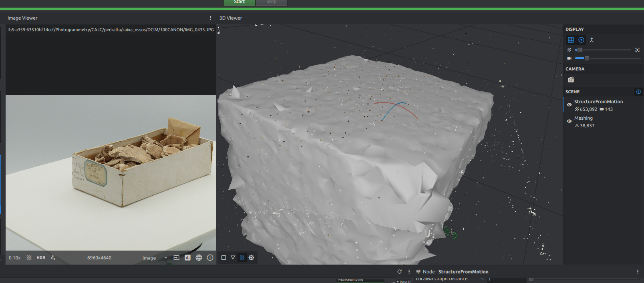Screen dimensions: 644x283
Task: Show the image statistics chart
Action: click(x=187, y=258)
